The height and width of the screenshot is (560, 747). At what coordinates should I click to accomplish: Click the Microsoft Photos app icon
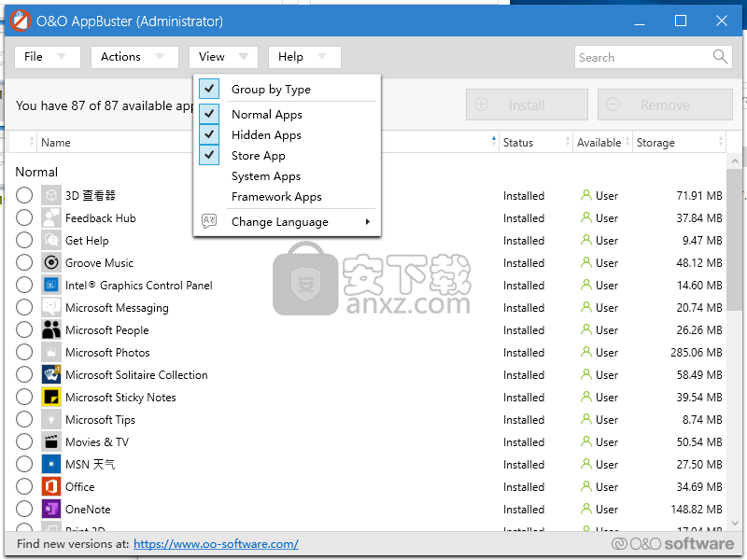tap(51, 352)
